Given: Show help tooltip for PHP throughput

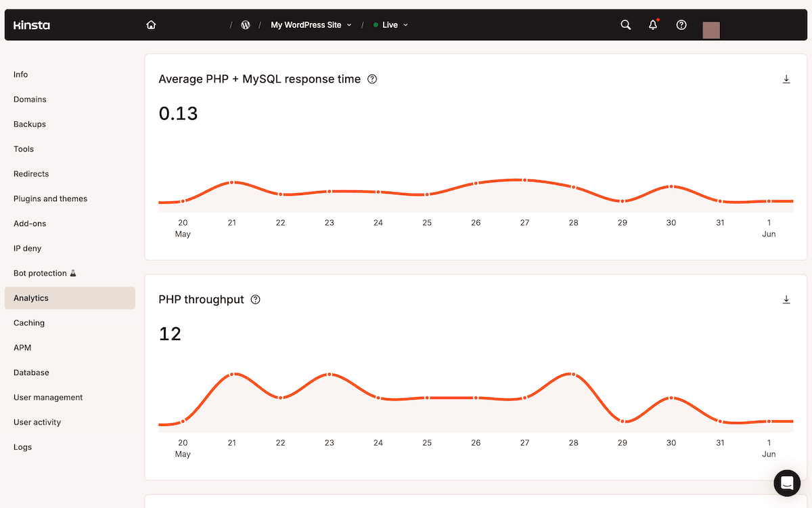Looking at the screenshot, I should coord(255,299).
